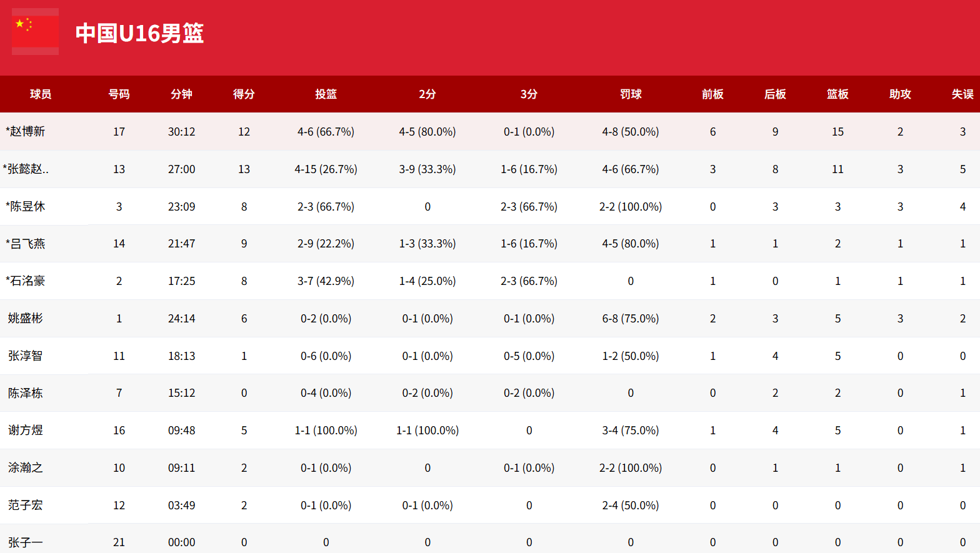Image resolution: width=980 pixels, height=553 pixels.
Task: Click minutes value 09:48
Action: click(181, 431)
